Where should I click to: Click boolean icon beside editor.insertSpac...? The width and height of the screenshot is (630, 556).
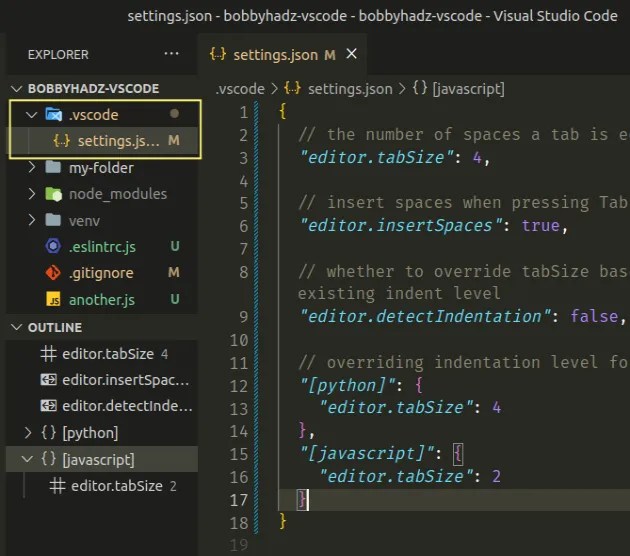point(49,380)
